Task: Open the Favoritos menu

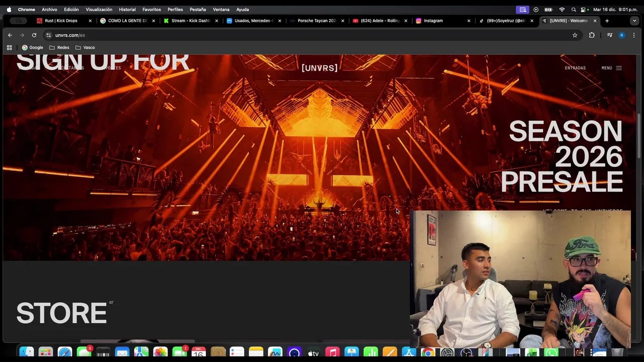Action: point(151,9)
